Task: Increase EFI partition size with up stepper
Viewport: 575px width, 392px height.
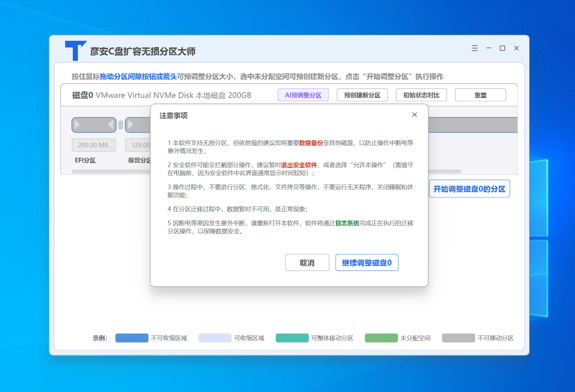Action: [x=112, y=142]
